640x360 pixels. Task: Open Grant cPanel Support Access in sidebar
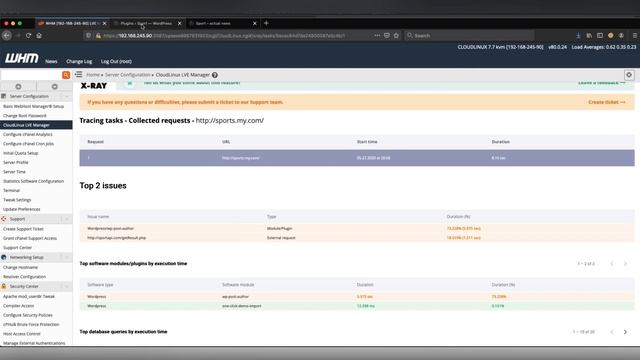pos(30,238)
